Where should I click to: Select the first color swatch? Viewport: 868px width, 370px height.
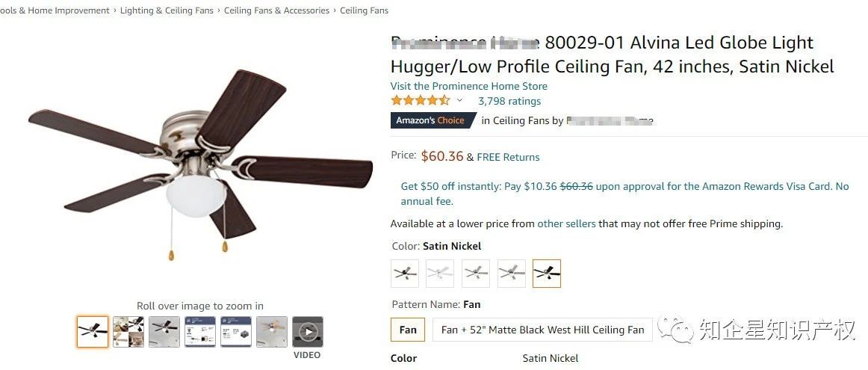pyautogui.click(x=405, y=274)
